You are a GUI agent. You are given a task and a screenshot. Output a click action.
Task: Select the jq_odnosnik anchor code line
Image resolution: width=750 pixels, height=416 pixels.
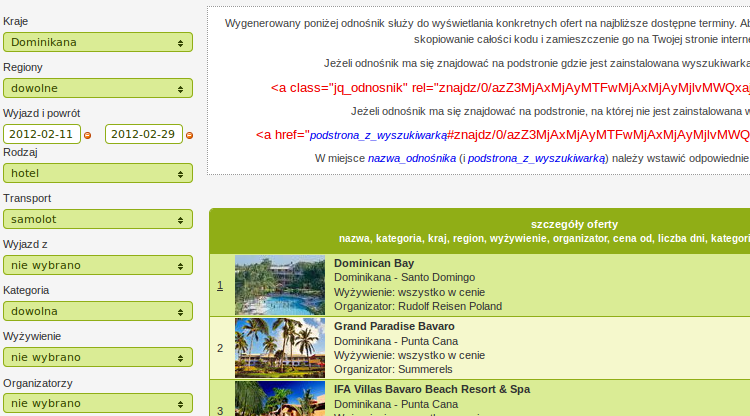coord(510,88)
